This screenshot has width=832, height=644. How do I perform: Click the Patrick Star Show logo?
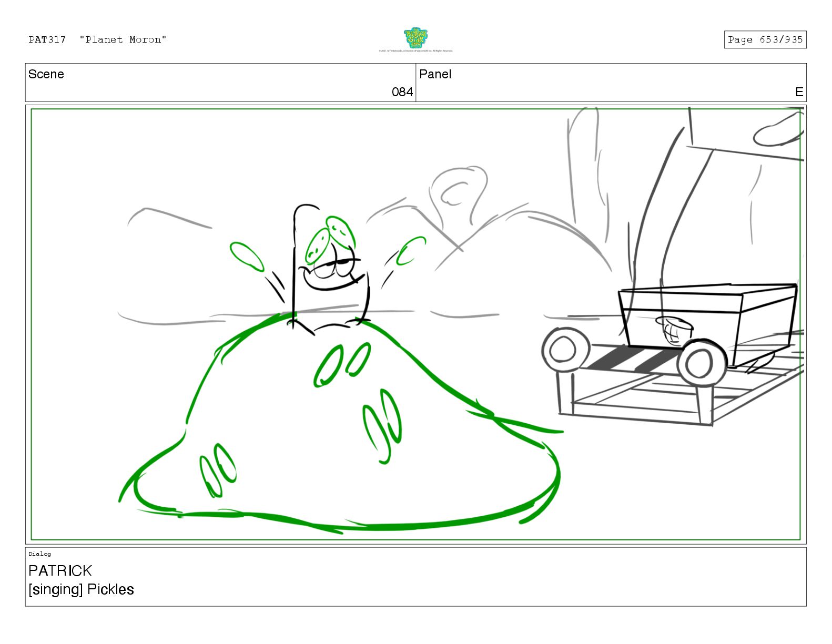pyautogui.click(x=415, y=38)
